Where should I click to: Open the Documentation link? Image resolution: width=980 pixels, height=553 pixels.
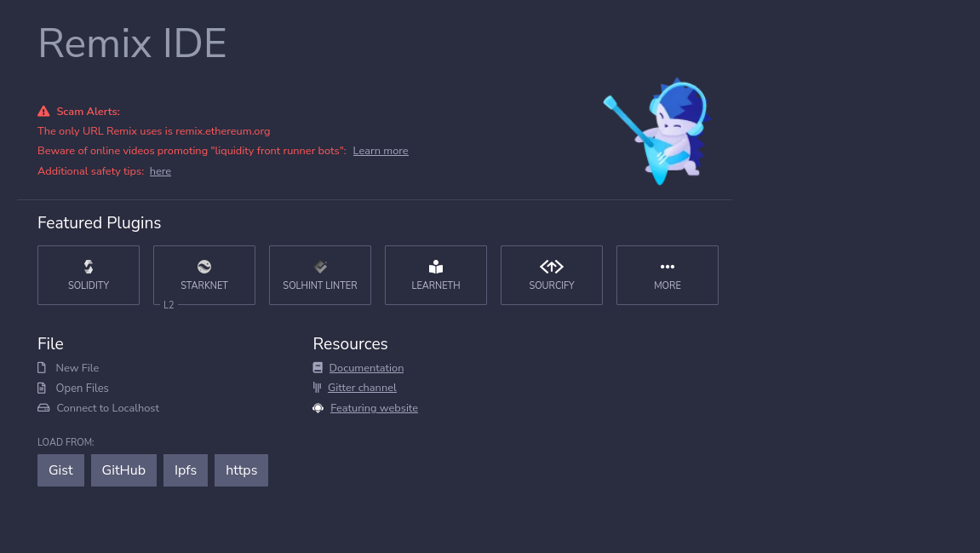(x=366, y=368)
